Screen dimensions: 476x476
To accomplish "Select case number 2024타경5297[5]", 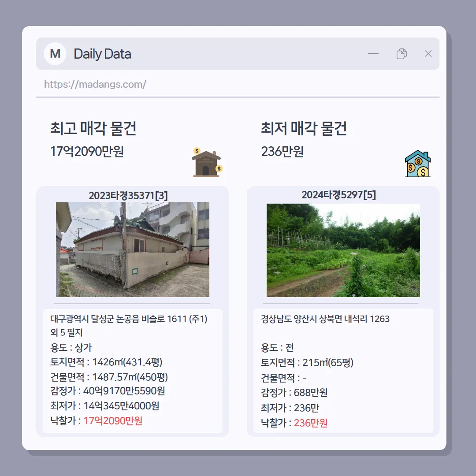I will 338,195.
